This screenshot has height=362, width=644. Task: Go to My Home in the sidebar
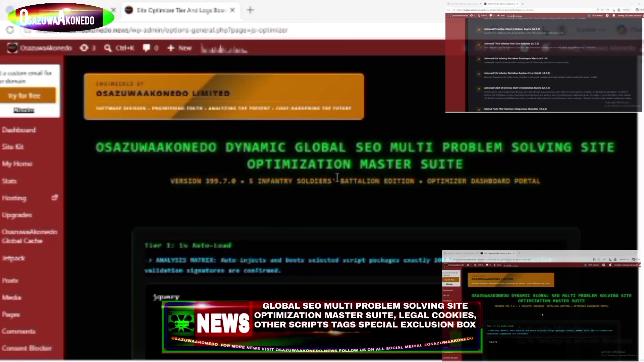click(x=17, y=164)
